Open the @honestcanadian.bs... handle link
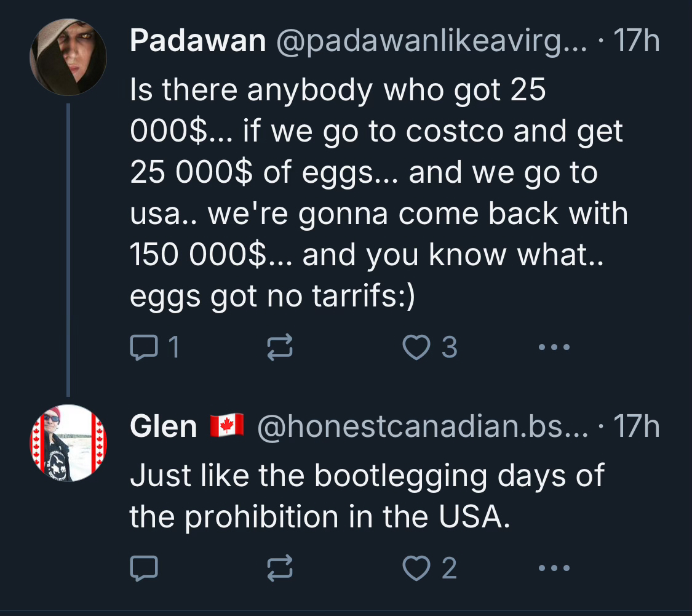The height and width of the screenshot is (616, 692). coord(421,426)
